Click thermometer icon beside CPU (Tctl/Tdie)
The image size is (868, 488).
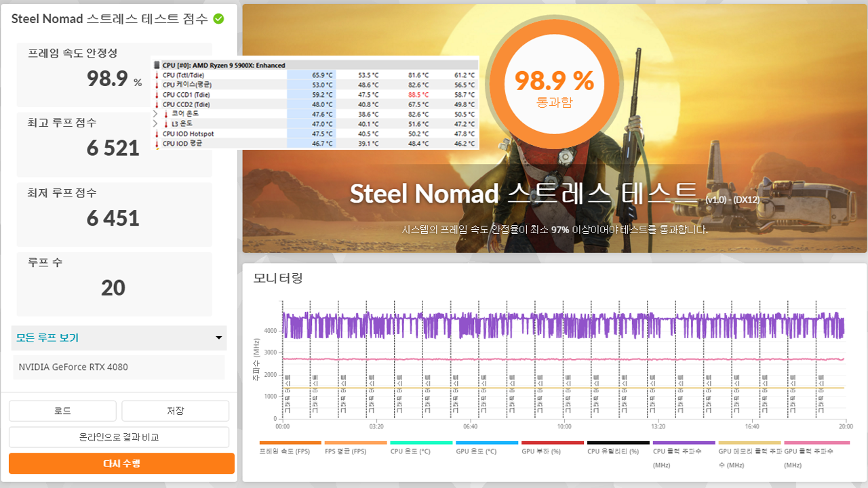coord(157,75)
